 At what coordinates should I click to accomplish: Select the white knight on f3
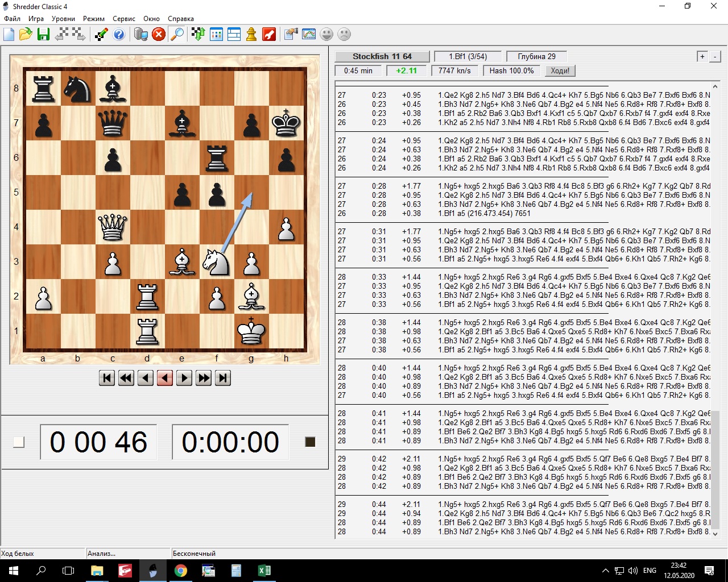click(217, 261)
